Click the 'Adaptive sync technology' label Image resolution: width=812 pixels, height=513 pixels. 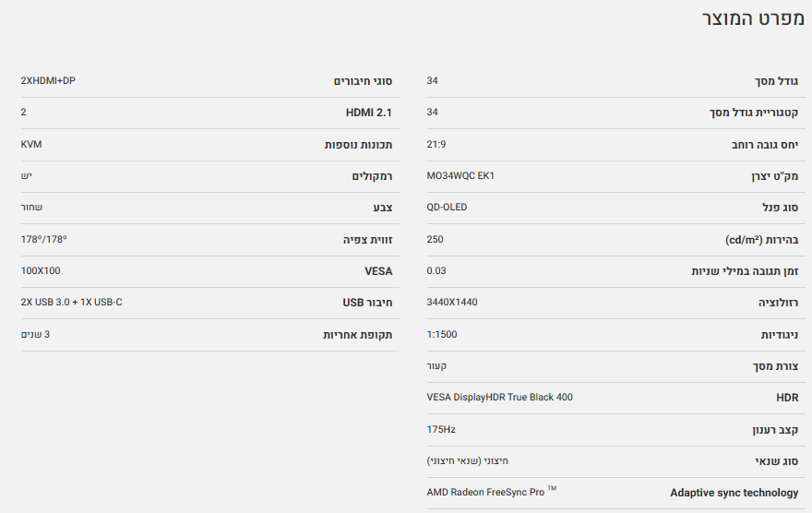734,493
